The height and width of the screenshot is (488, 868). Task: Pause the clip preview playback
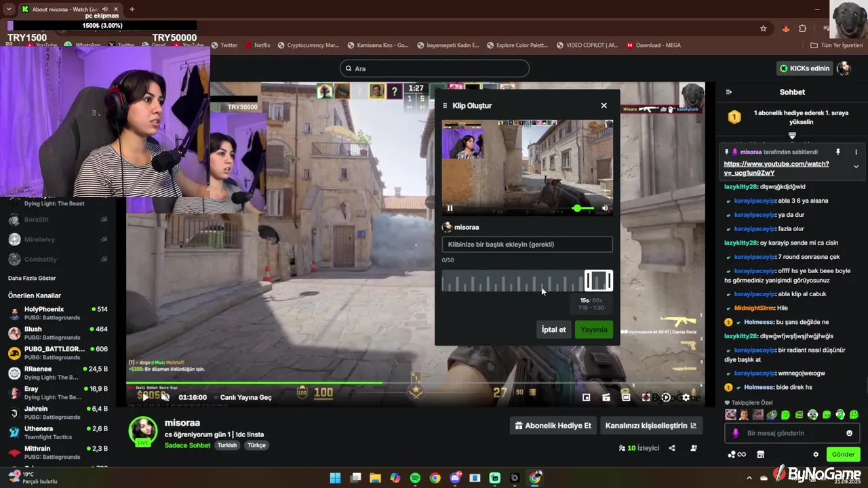450,208
